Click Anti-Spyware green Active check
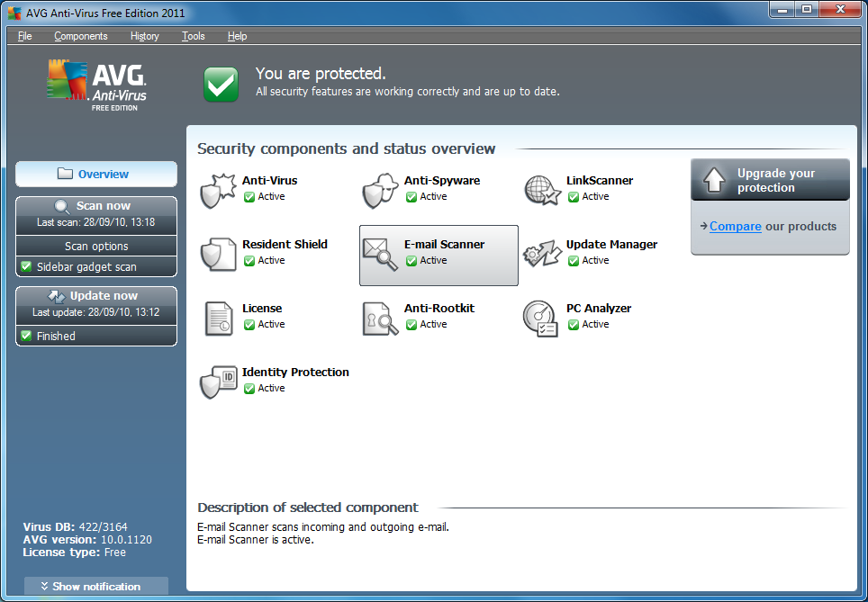This screenshot has height=602, width=868. [x=411, y=196]
